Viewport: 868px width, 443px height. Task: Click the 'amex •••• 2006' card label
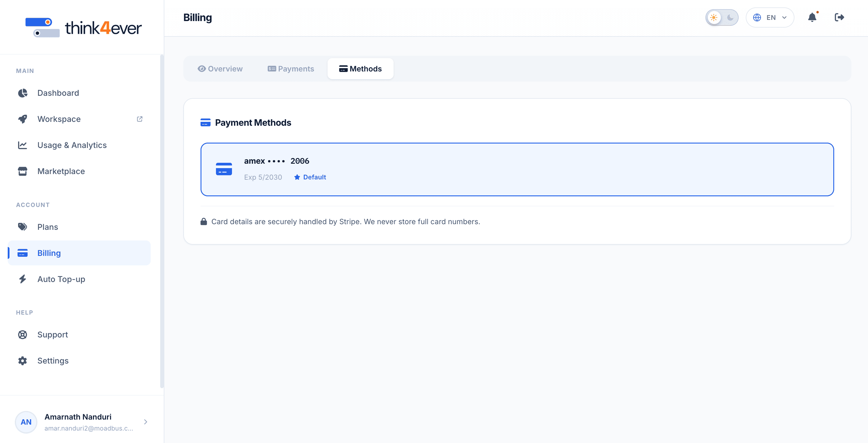(277, 161)
